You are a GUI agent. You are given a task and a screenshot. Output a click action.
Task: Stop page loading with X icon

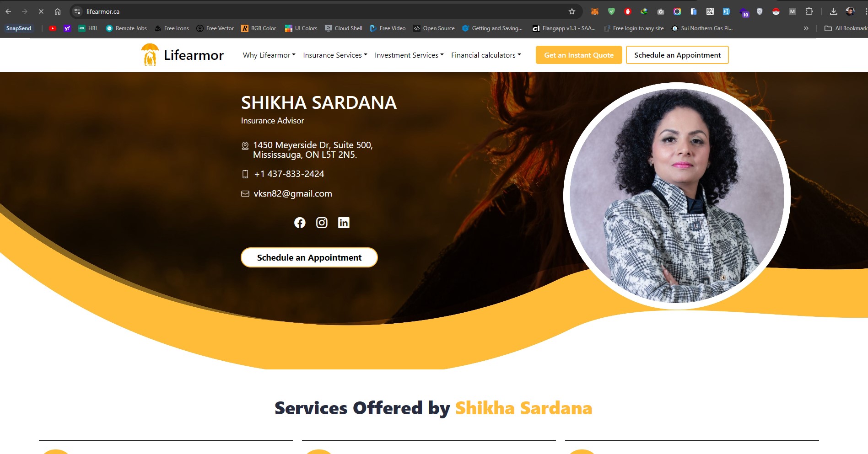click(x=41, y=11)
